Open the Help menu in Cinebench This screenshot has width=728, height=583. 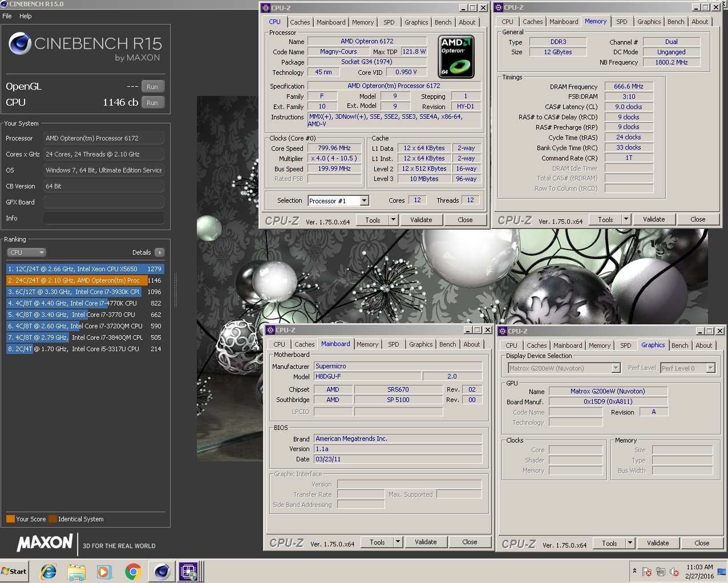26,16
